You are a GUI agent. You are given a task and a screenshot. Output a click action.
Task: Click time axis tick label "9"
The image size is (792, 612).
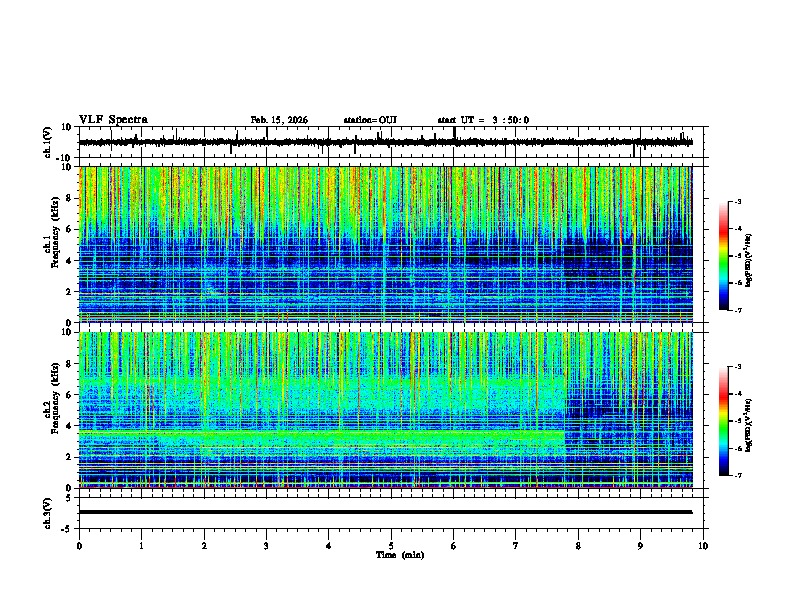click(x=640, y=545)
